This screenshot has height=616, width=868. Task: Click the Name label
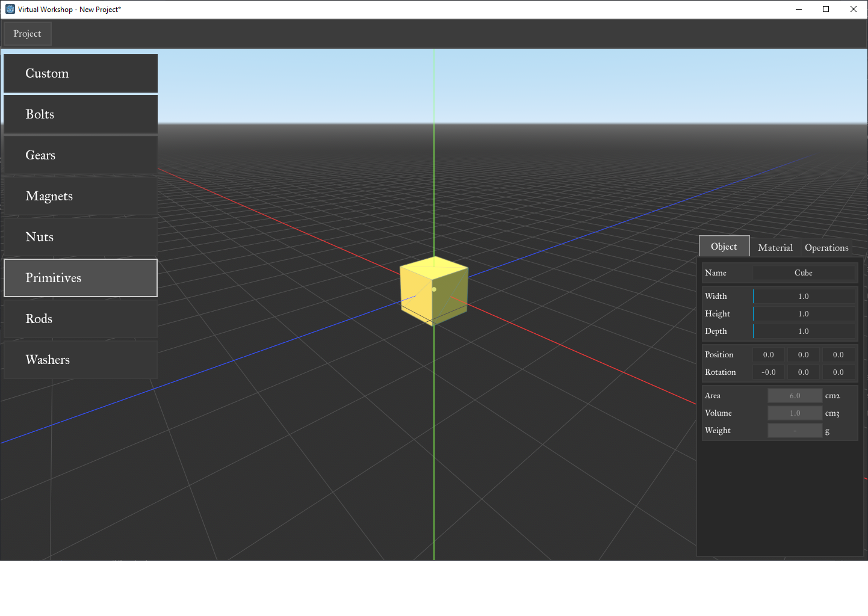pyautogui.click(x=716, y=273)
